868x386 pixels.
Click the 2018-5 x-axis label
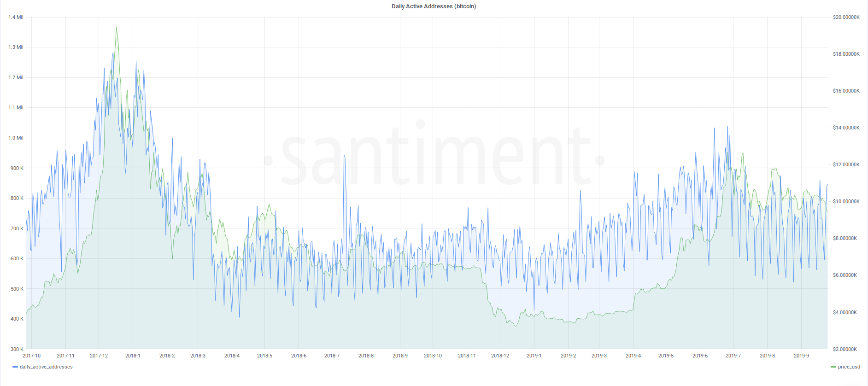(x=264, y=356)
